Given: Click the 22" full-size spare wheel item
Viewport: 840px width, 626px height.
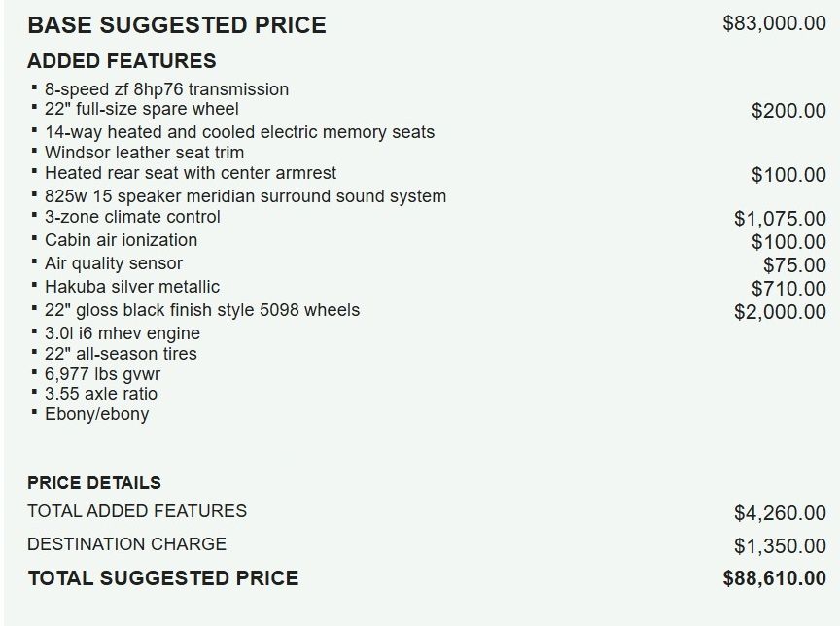Looking at the screenshot, I should point(141,109).
